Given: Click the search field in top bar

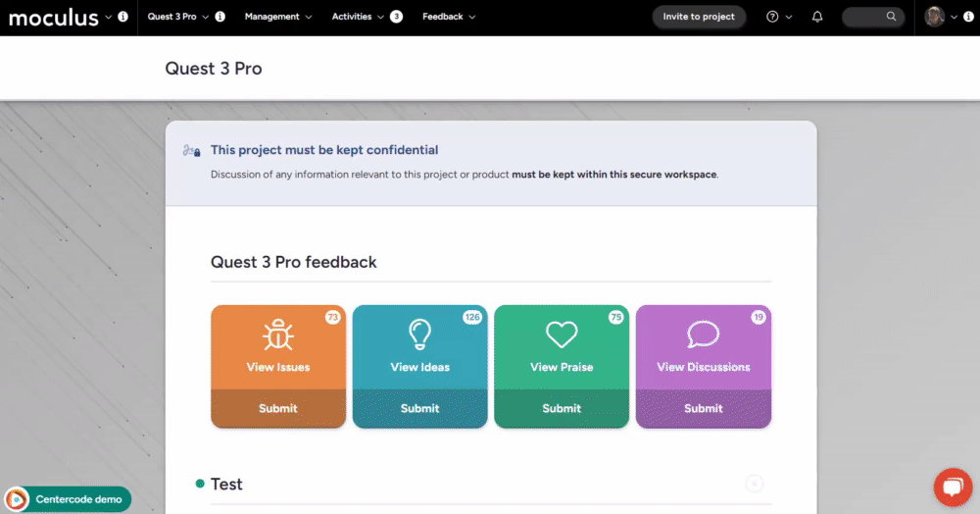Looking at the screenshot, I should click(873, 17).
